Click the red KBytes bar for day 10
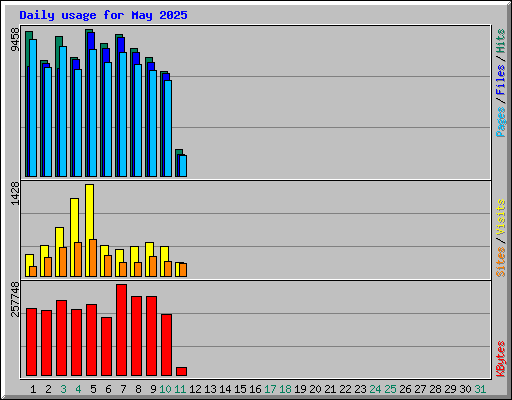Image resolution: width=512 pixels, height=400 pixels. 166,345
